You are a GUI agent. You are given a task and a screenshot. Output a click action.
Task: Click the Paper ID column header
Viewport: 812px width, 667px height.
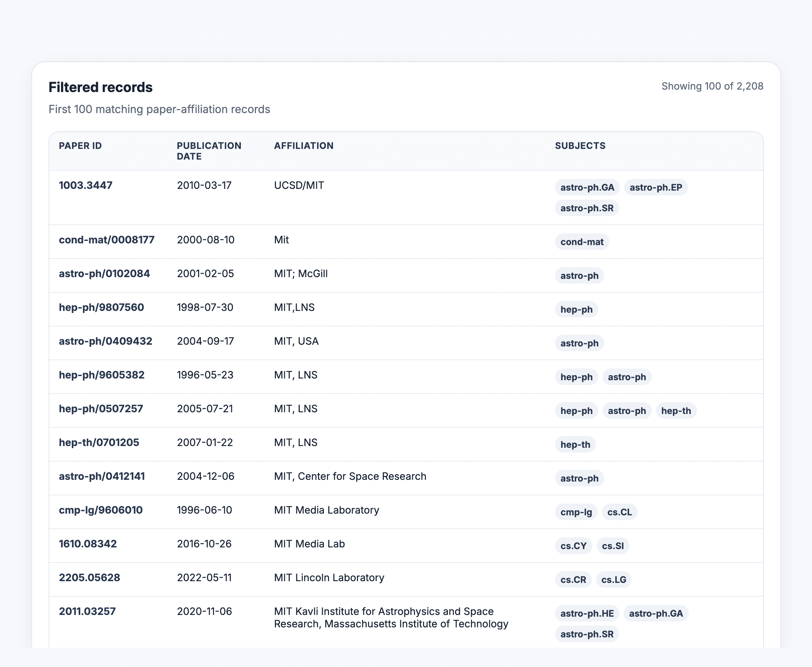[x=80, y=146]
